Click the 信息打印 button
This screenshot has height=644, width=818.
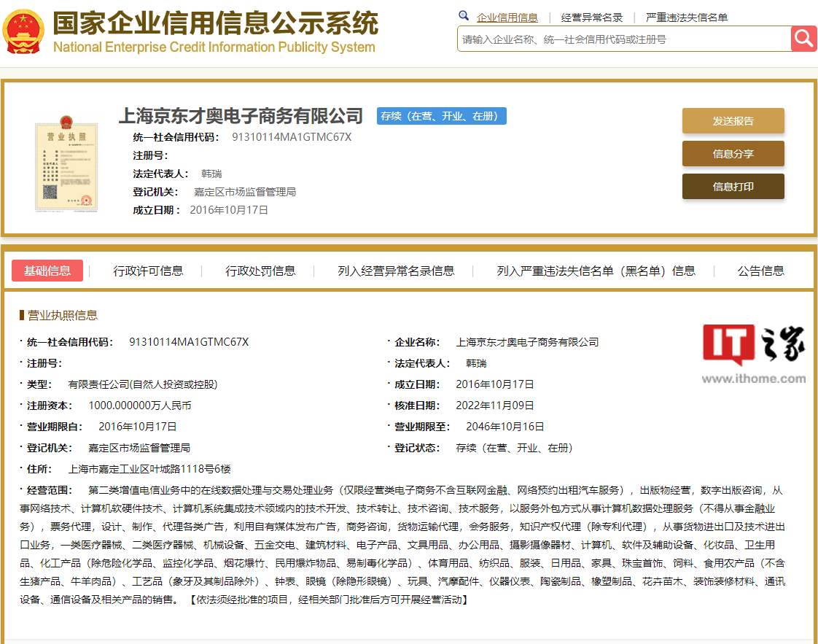(733, 186)
